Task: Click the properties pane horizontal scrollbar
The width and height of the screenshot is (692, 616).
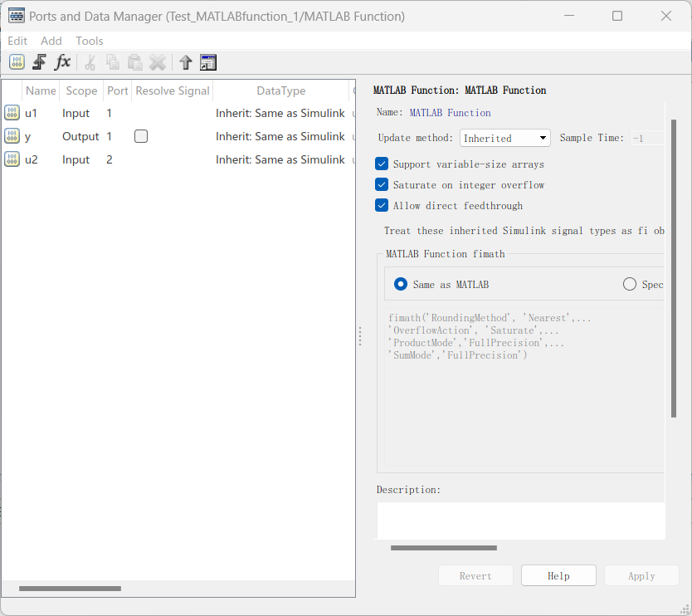Action: tap(444, 548)
